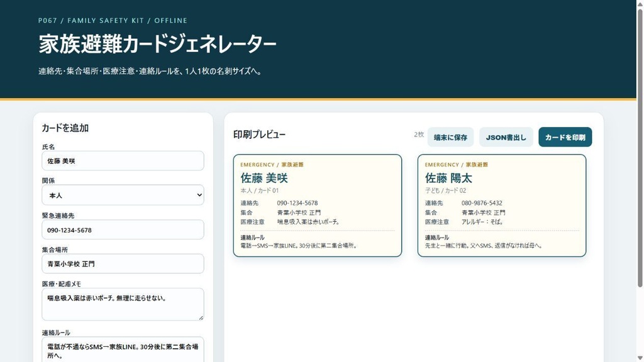Click the page vertical scrollbar thumb
The width and height of the screenshot is (644, 362).
click(x=640, y=147)
